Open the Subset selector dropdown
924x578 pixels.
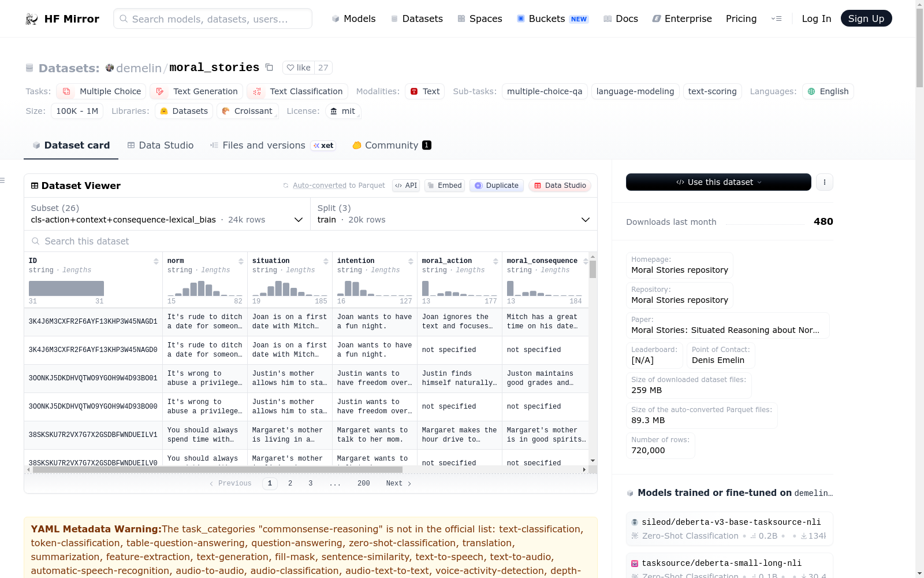point(167,214)
